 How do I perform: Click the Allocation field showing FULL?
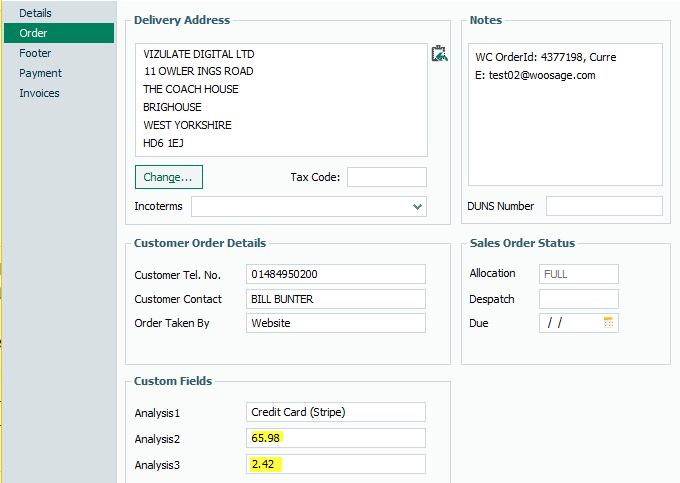point(578,274)
